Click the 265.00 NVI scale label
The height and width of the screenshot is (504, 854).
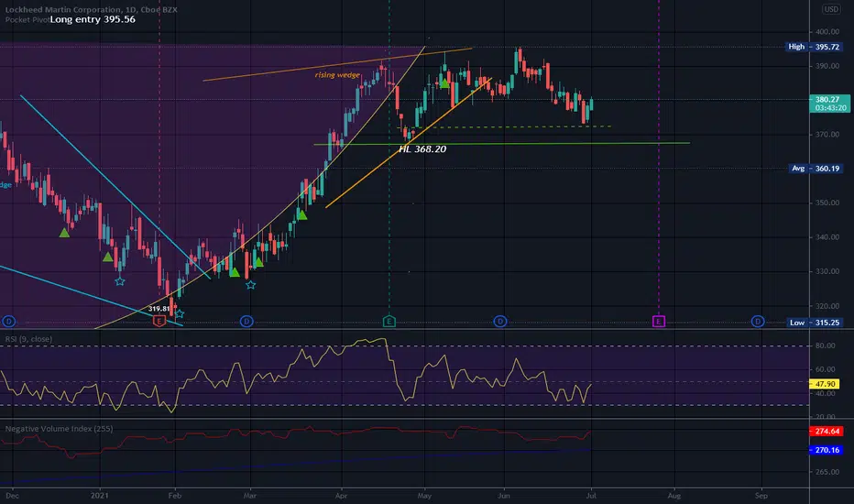pos(827,472)
